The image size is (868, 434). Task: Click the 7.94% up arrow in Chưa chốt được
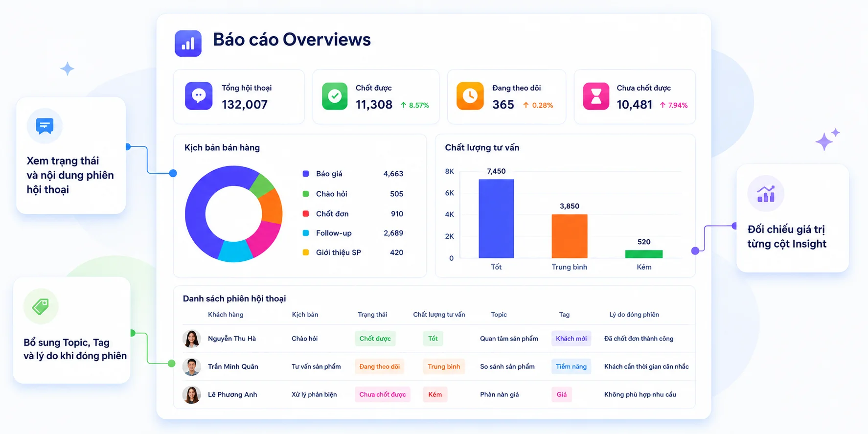(x=662, y=105)
